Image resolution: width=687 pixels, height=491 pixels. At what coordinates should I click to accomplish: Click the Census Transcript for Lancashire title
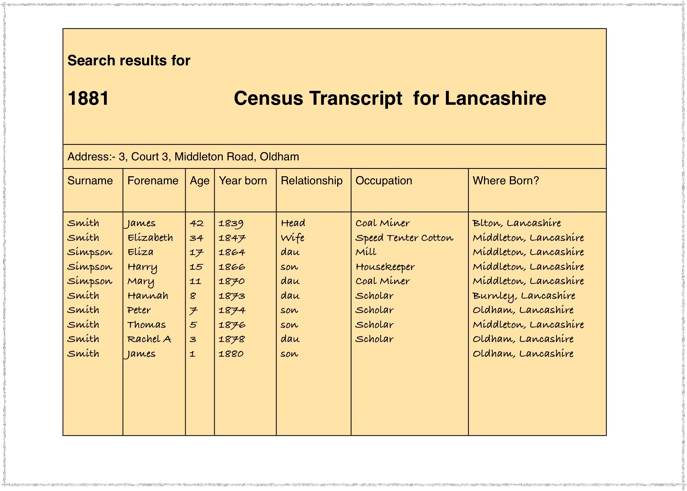pyautogui.click(x=390, y=99)
